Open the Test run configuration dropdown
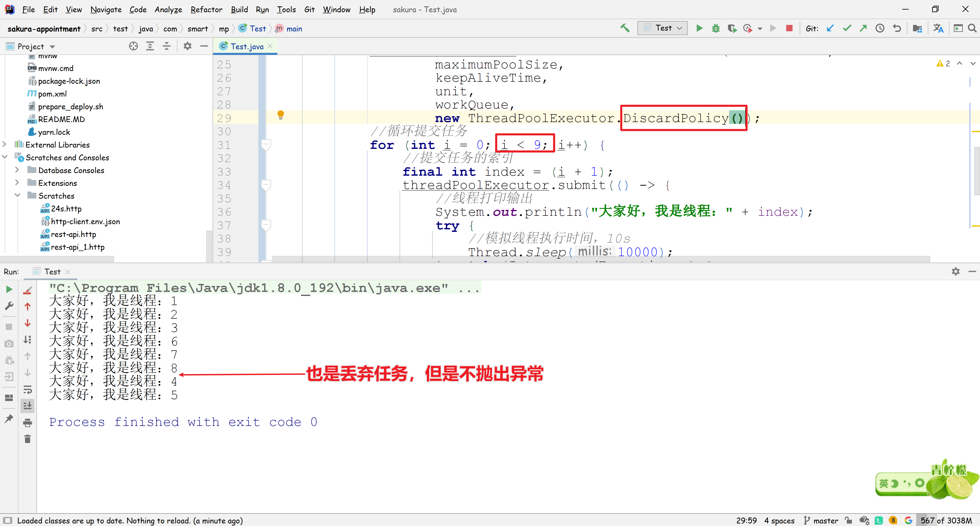This screenshot has width=980, height=526. [x=662, y=28]
